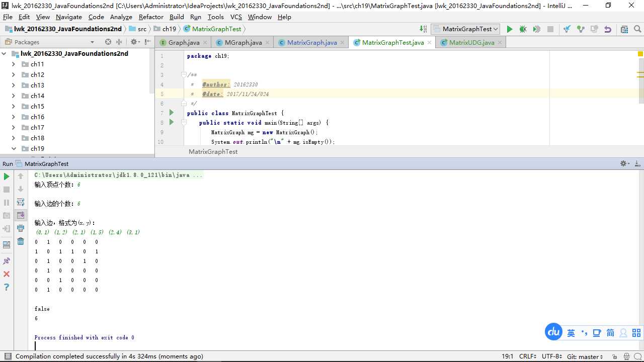Screen dimensions: 644x362
Task: Revert changes with the purple undo arrow
Action: point(608,29)
